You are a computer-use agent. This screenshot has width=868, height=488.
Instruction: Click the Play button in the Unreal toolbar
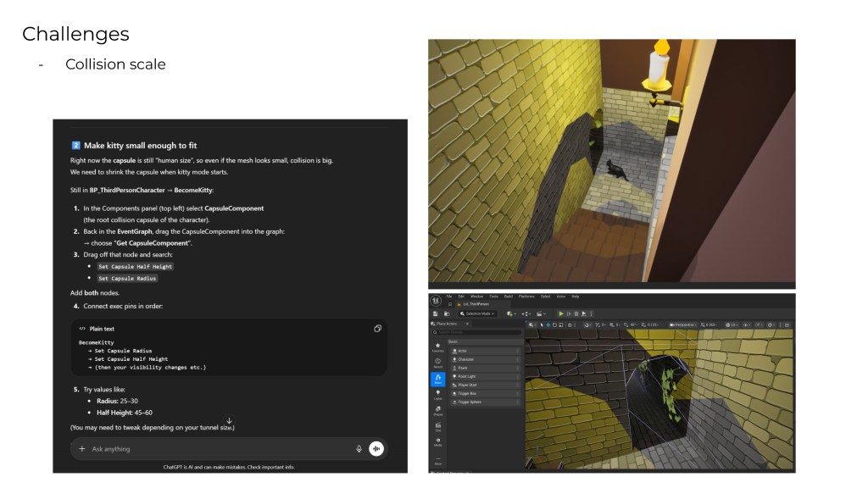click(560, 313)
